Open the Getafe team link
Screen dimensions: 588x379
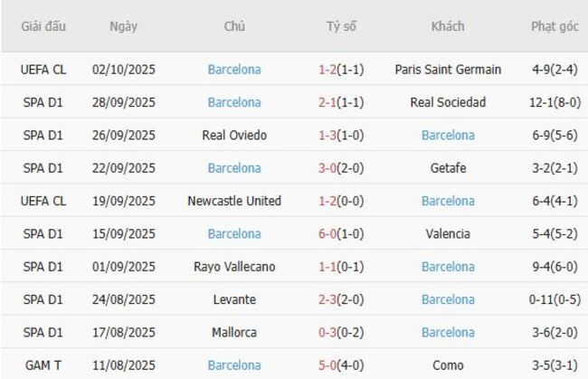[x=448, y=168]
